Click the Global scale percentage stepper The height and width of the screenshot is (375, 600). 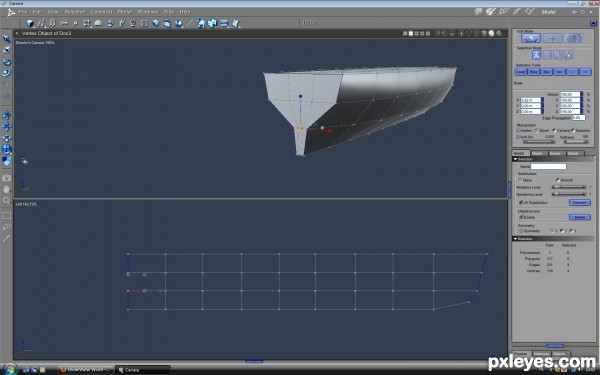click(582, 94)
